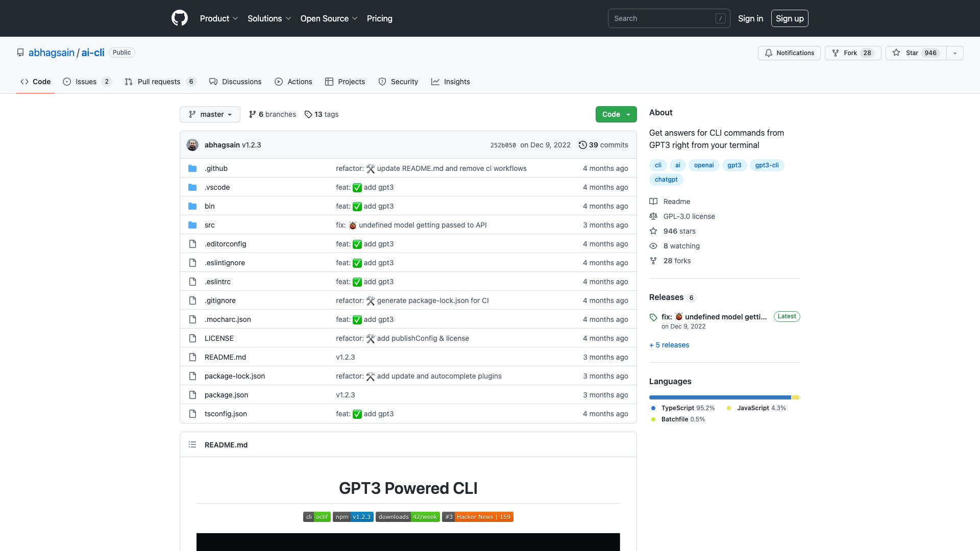Click the Sign up button
980x551 pixels.
click(790, 18)
